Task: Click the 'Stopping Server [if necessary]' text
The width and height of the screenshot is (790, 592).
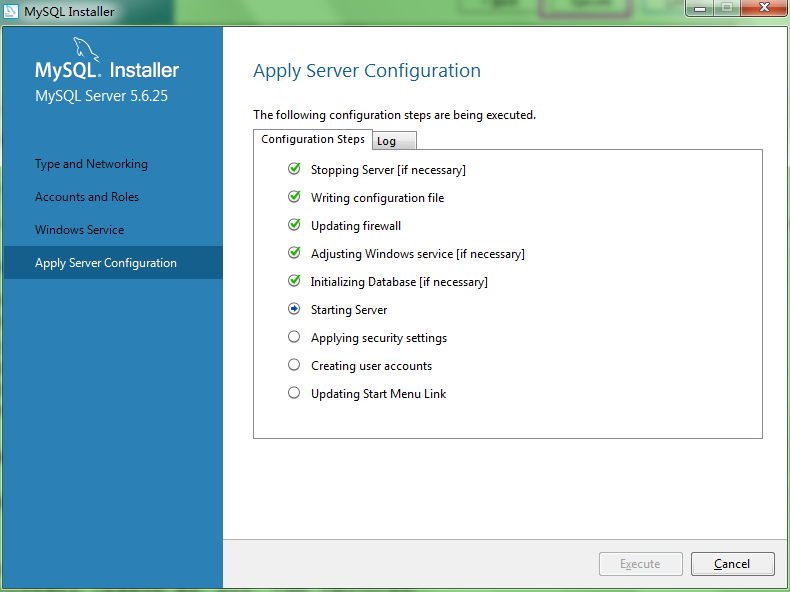Action: [x=388, y=170]
